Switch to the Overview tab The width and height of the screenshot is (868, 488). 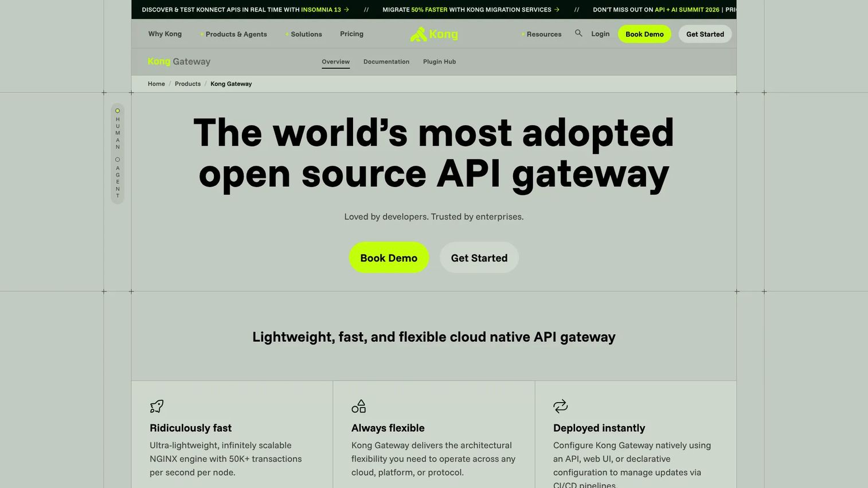(335, 62)
